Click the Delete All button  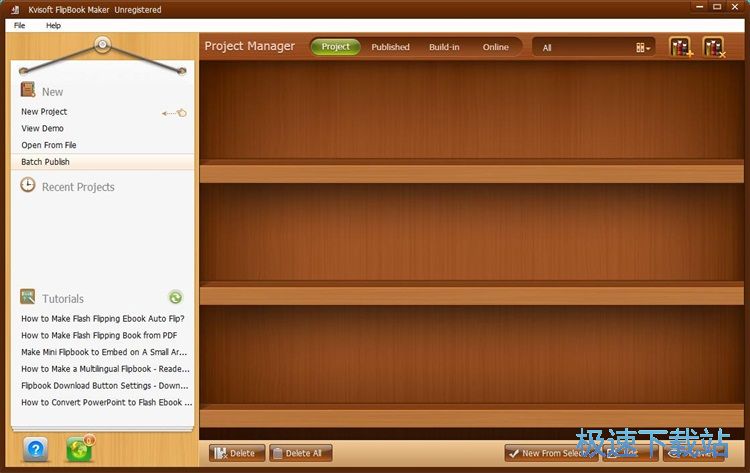[300, 453]
